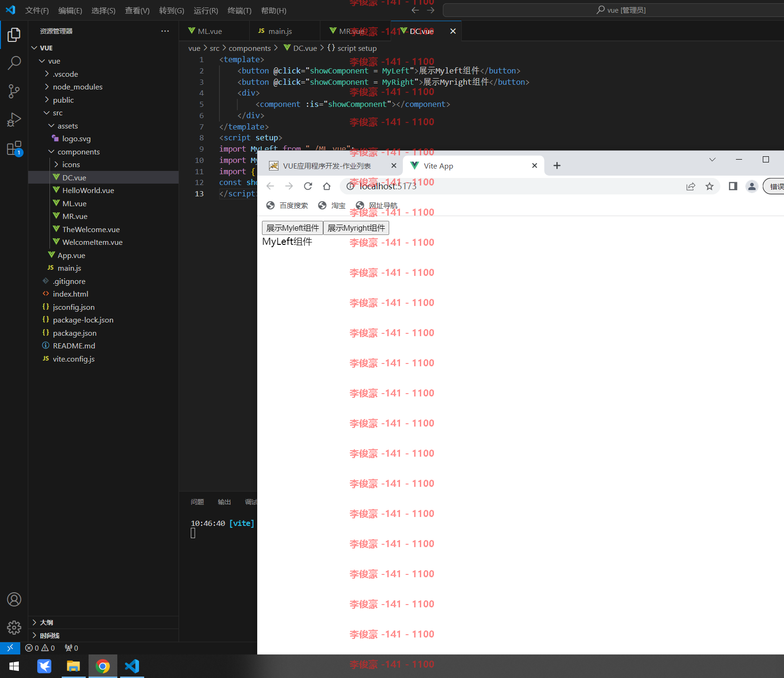This screenshot has width=784, height=678.
Task: Open the 文件(F) menu
Action: click(37, 10)
